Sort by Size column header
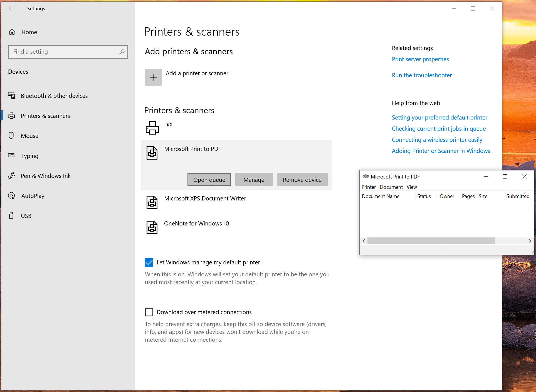 pos(491,196)
